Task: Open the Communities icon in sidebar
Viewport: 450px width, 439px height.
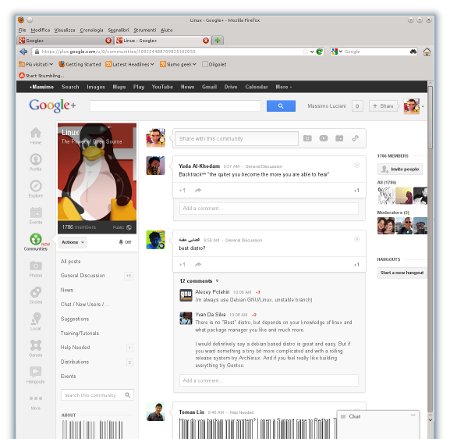Action: coord(35,239)
